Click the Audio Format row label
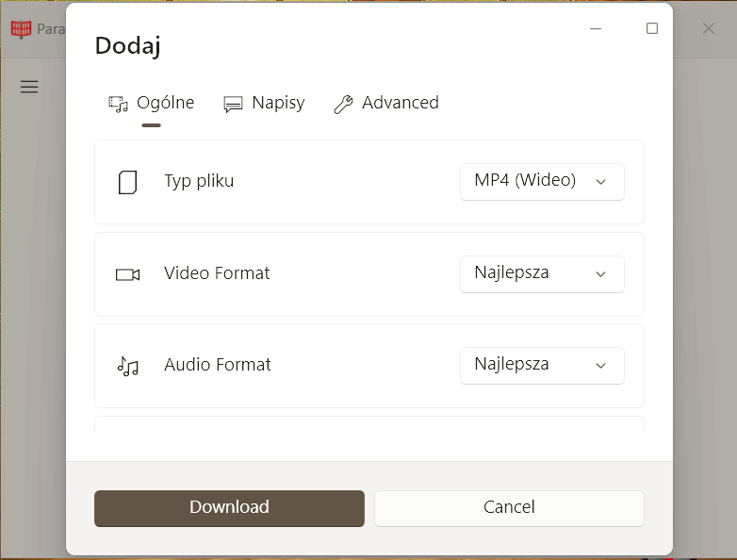This screenshot has width=737, height=560. (218, 365)
